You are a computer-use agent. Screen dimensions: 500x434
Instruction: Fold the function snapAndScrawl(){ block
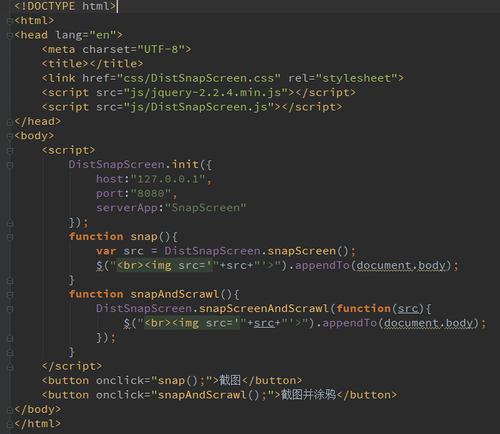pyautogui.click(x=10, y=295)
